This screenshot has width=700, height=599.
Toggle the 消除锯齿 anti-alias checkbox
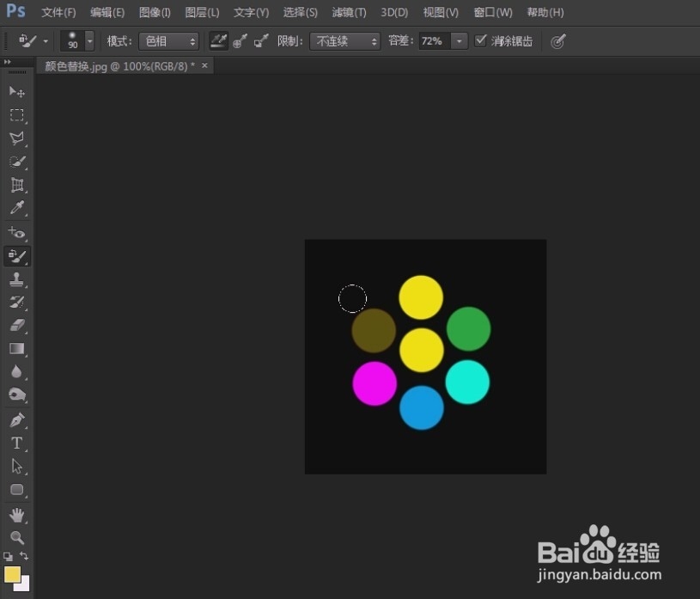pyautogui.click(x=481, y=40)
